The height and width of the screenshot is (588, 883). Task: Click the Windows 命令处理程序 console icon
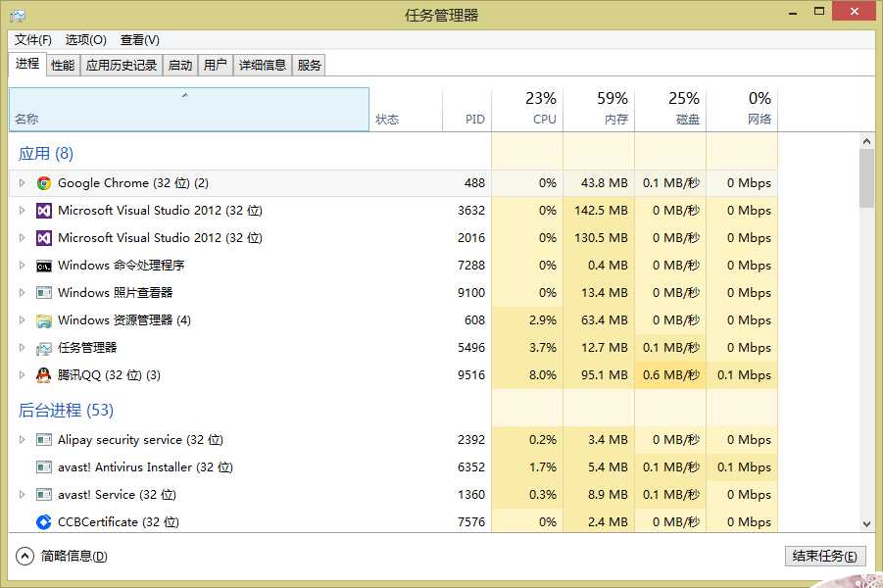tap(43, 265)
